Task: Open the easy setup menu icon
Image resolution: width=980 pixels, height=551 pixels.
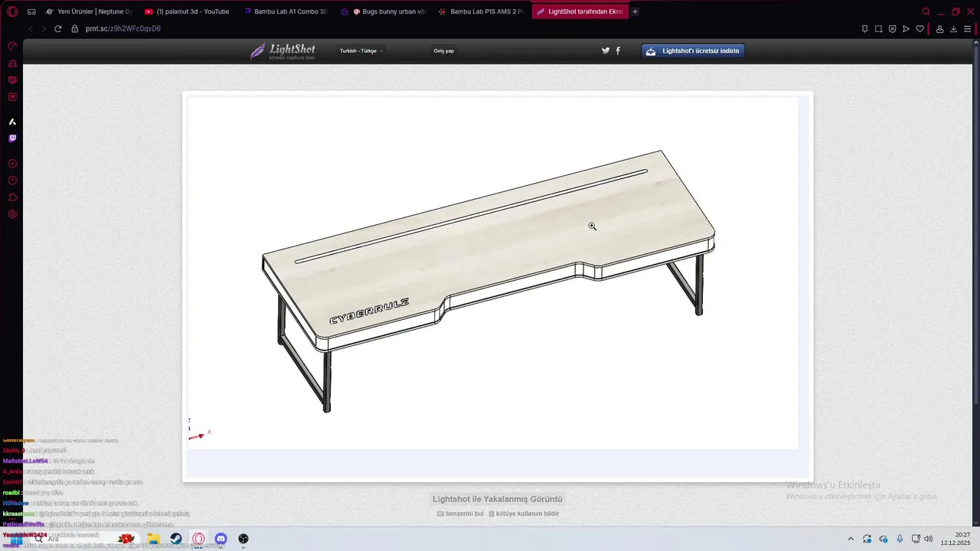Action: tap(967, 29)
